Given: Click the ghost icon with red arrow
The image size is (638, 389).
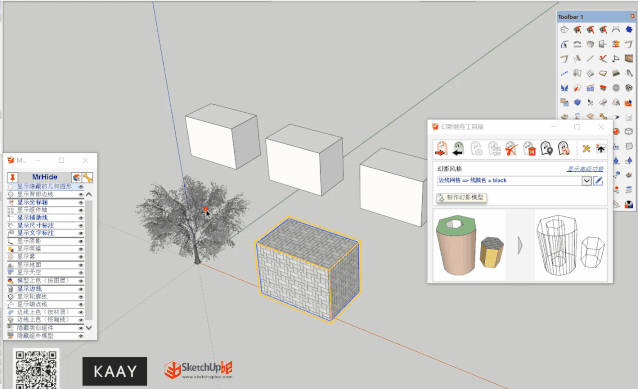Looking at the screenshot, I should click(x=441, y=149).
